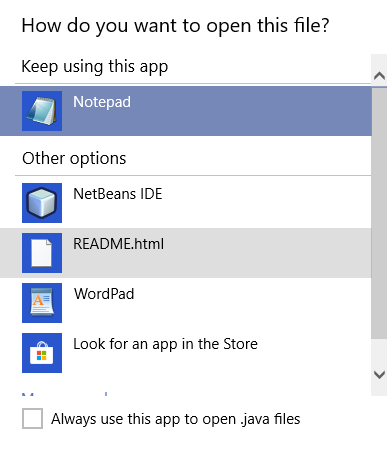Click the WordPad app icon
The height and width of the screenshot is (456, 387).
tap(42, 303)
